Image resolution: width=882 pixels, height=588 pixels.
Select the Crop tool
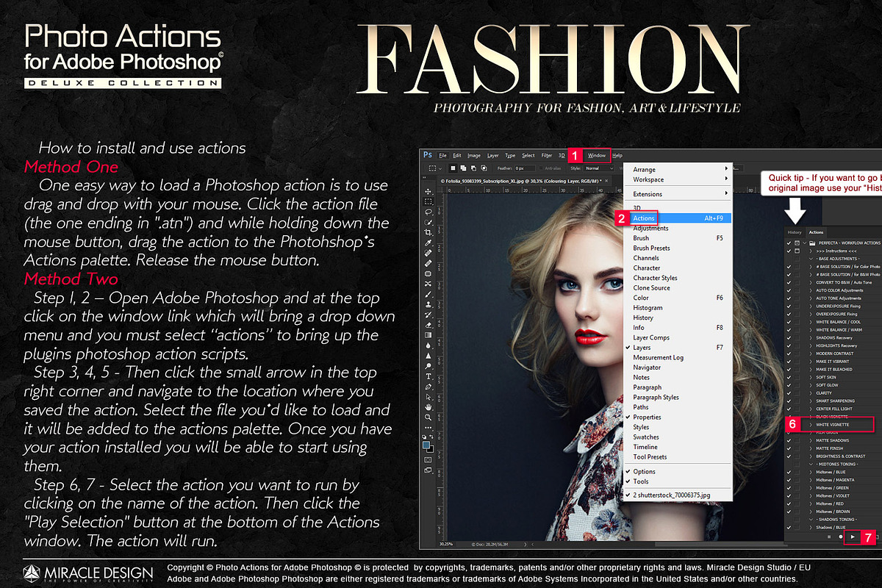point(428,232)
